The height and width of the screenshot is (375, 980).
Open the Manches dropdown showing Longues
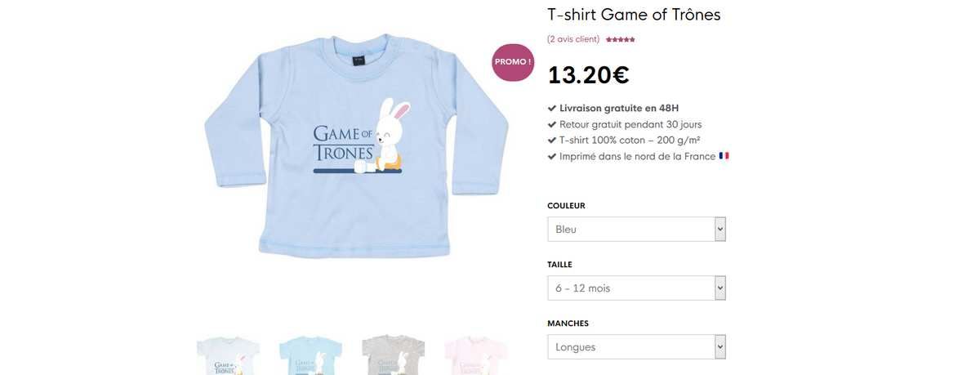pos(636,347)
